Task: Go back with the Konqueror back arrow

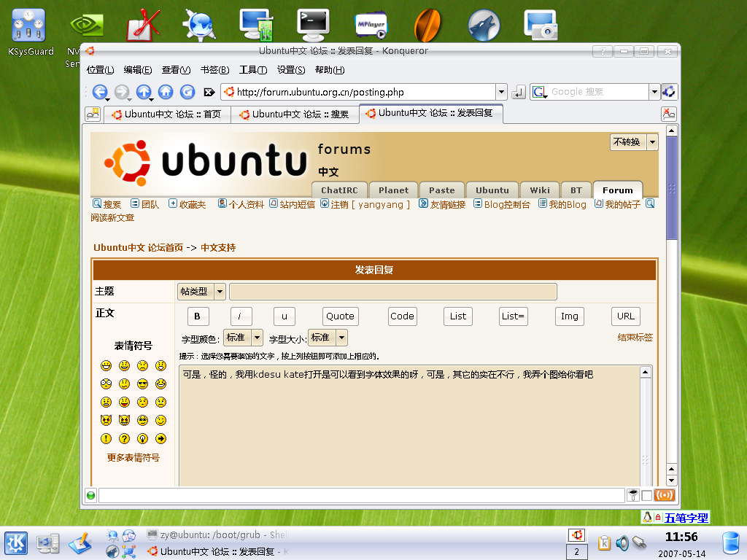Action: tap(99, 92)
